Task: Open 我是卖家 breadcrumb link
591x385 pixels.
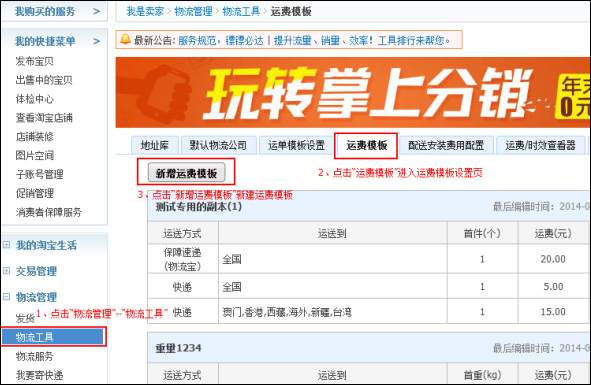Action: 145,12
